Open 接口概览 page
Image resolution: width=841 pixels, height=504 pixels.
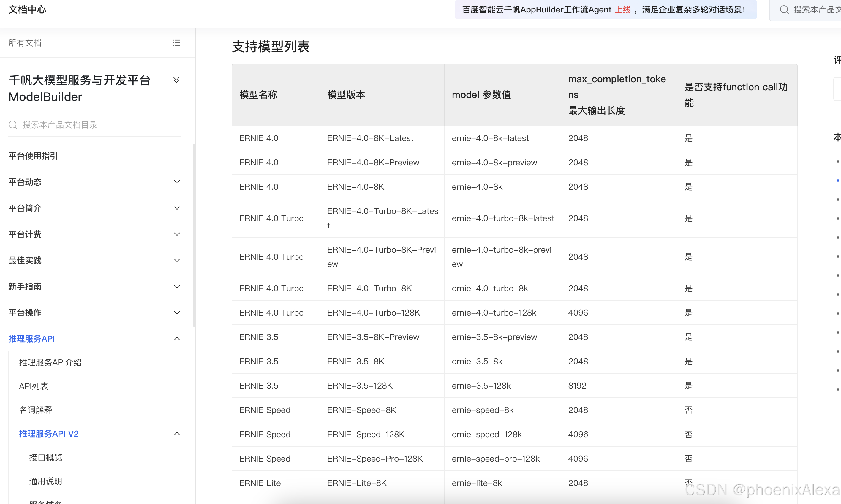(x=45, y=457)
